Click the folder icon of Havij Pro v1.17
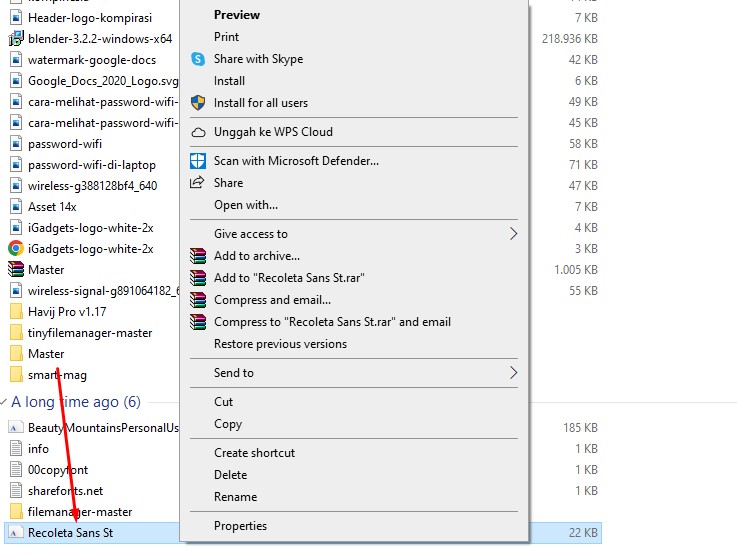This screenshot has height=554, width=737. [16, 312]
